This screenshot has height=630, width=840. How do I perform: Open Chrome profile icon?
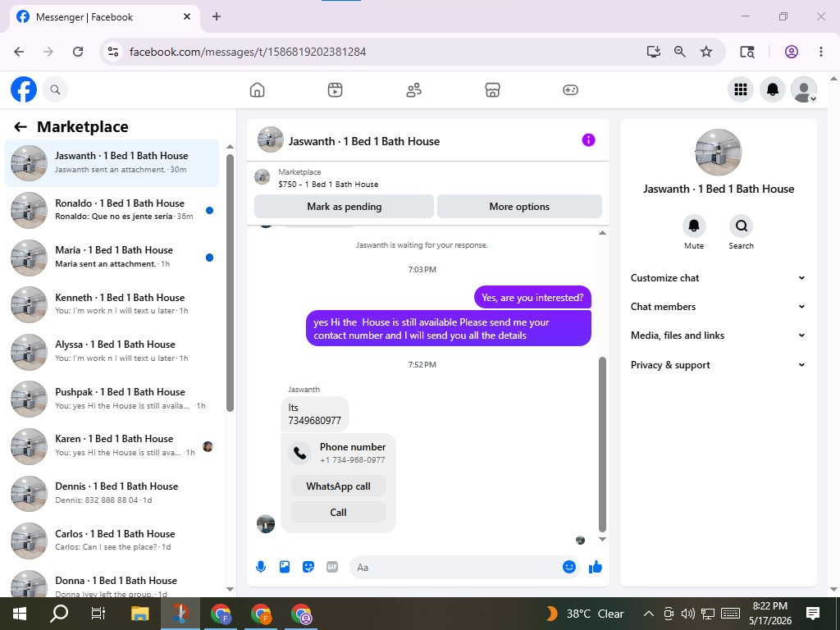792,52
